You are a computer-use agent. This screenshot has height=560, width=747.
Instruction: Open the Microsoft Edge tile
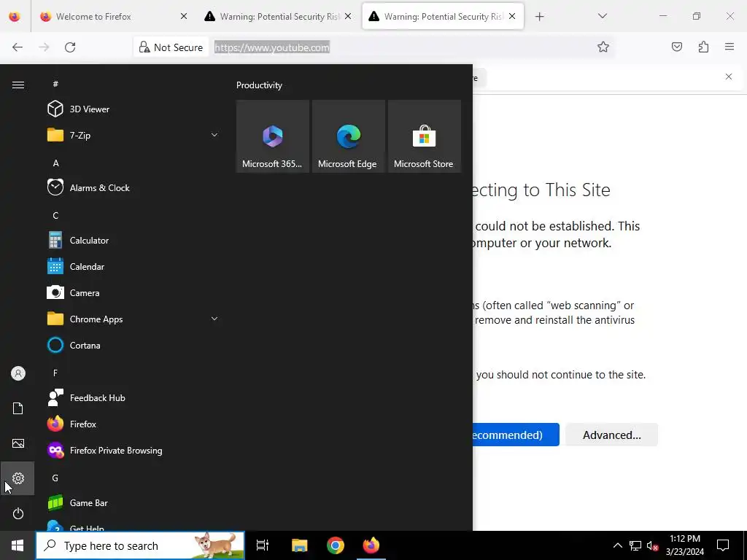(x=348, y=136)
